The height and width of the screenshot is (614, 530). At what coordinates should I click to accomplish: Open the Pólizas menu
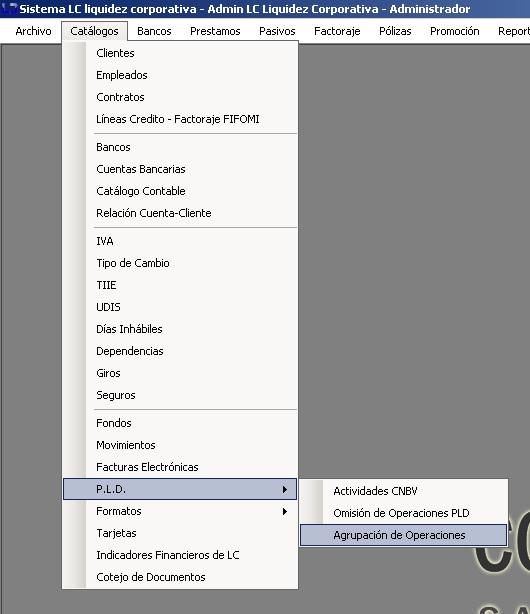tap(395, 31)
